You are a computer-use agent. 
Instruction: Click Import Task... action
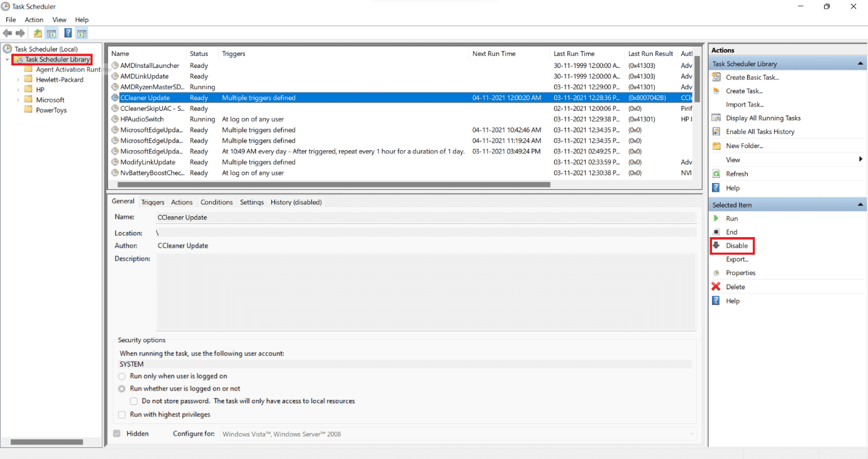tap(745, 104)
